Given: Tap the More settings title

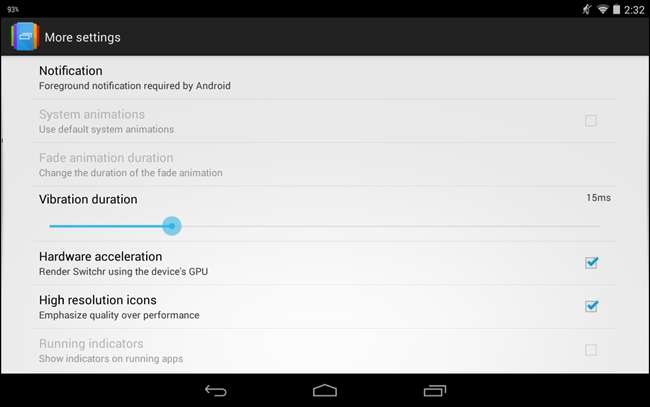Looking at the screenshot, I should click(x=82, y=37).
